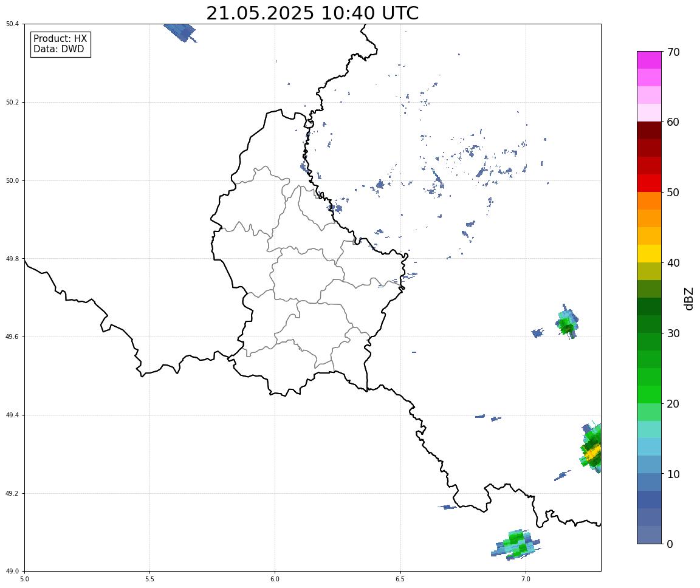Select the bright green swatch just above 20
Viewport: 700px width, 588px height.
pos(649,395)
